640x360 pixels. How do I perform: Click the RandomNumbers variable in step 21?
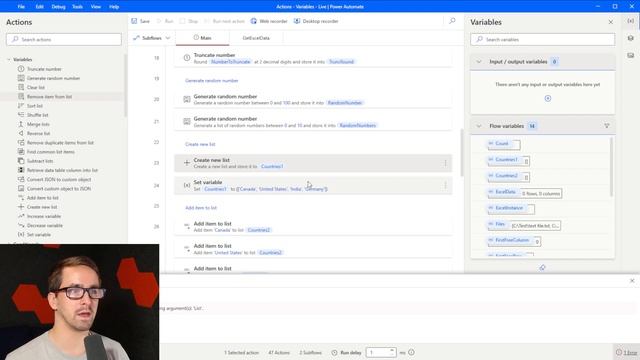point(358,125)
